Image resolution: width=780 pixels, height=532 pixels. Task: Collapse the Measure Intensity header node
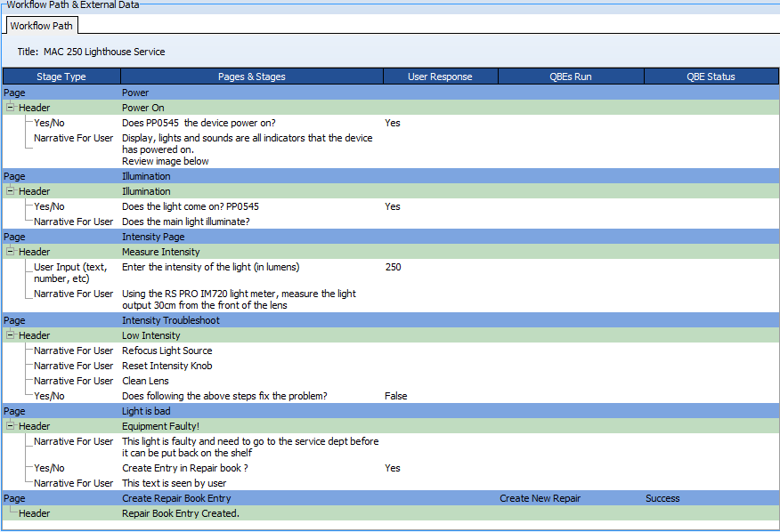point(11,252)
